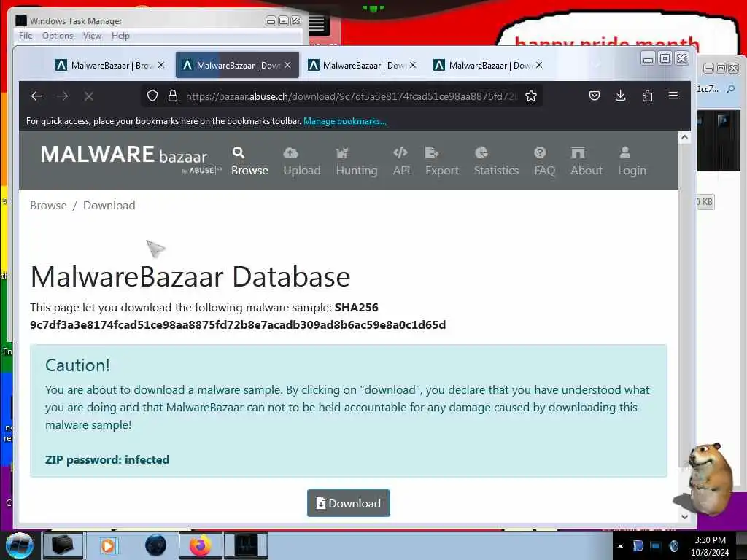This screenshot has height=560, width=747.
Task: Close the first MalwareBazaar Browse tab
Action: coord(161,65)
